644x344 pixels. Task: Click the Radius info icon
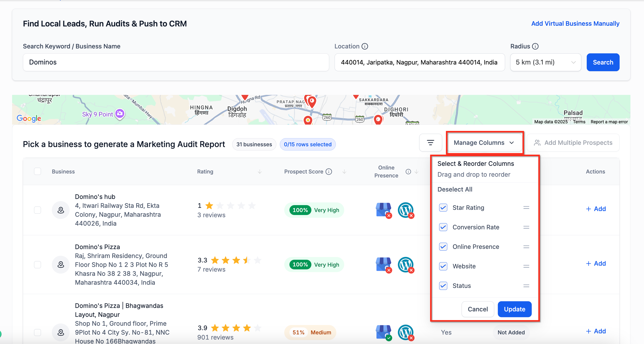pyautogui.click(x=535, y=46)
